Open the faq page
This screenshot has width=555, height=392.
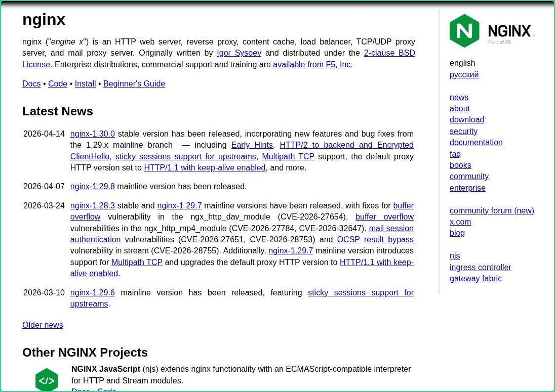point(455,154)
